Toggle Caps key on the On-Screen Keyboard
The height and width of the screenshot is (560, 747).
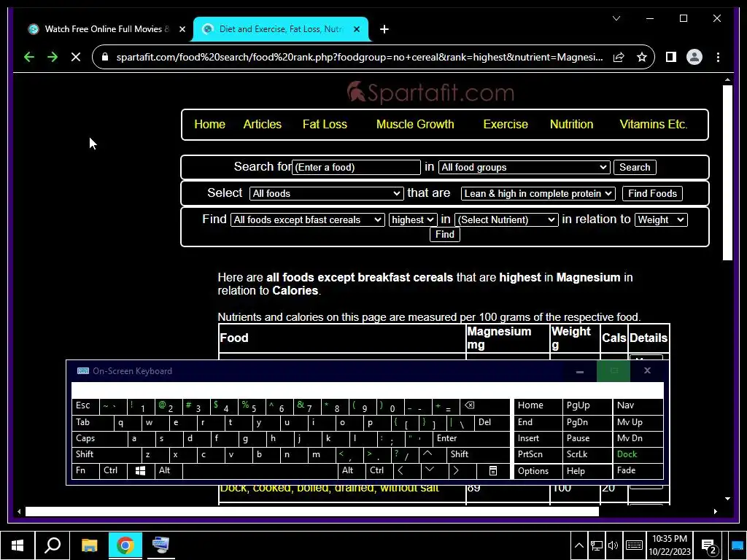(x=99, y=438)
